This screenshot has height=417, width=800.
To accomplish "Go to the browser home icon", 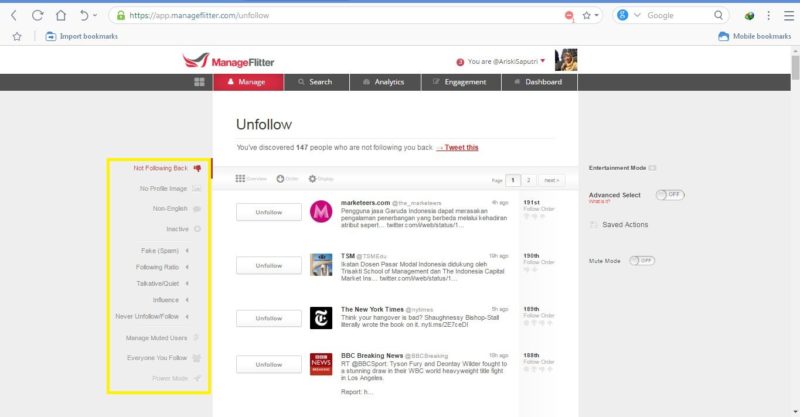I will point(61,15).
